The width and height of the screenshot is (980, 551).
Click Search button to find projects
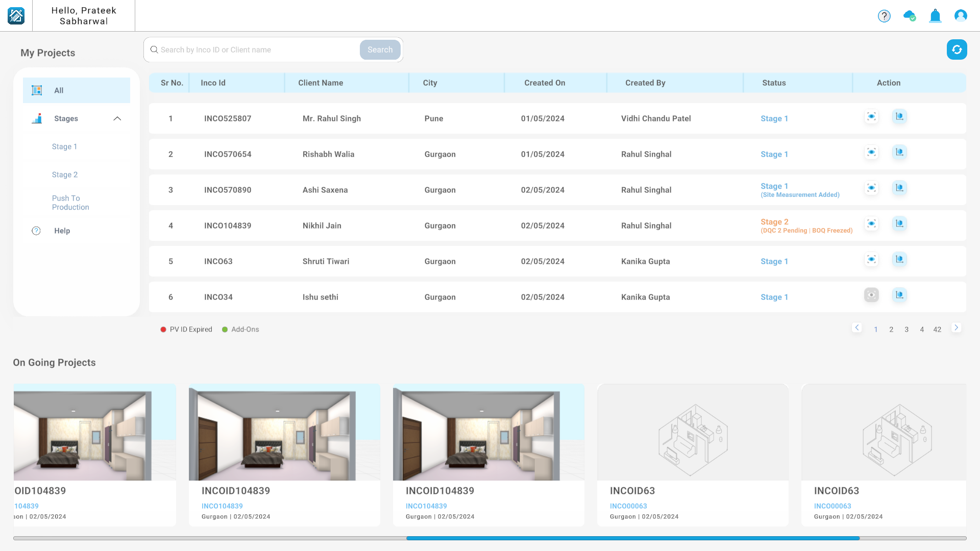click(380, 49)
